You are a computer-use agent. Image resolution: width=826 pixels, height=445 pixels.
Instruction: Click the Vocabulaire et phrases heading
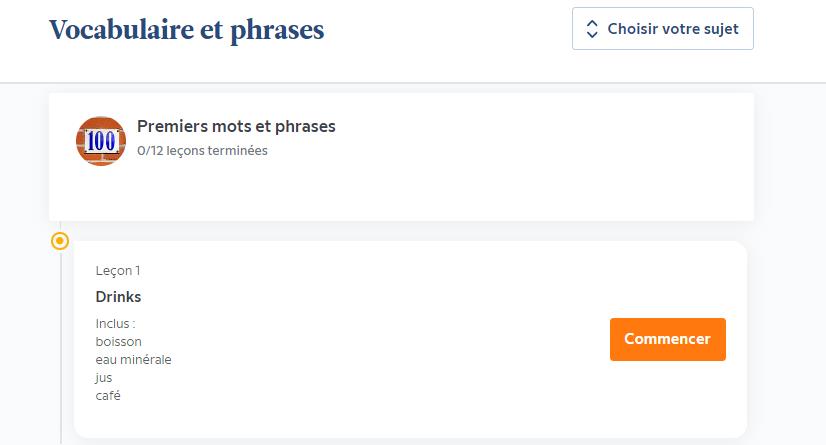[186, 29]
